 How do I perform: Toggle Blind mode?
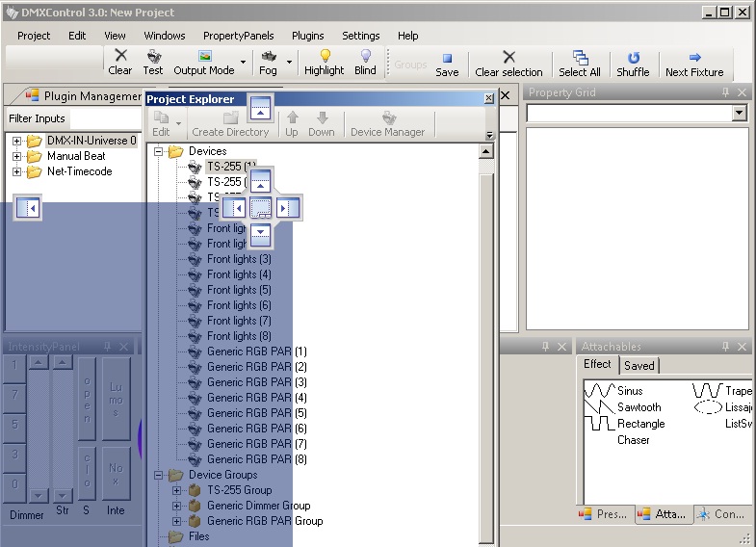pyautogui.click(x=365, y=57)
